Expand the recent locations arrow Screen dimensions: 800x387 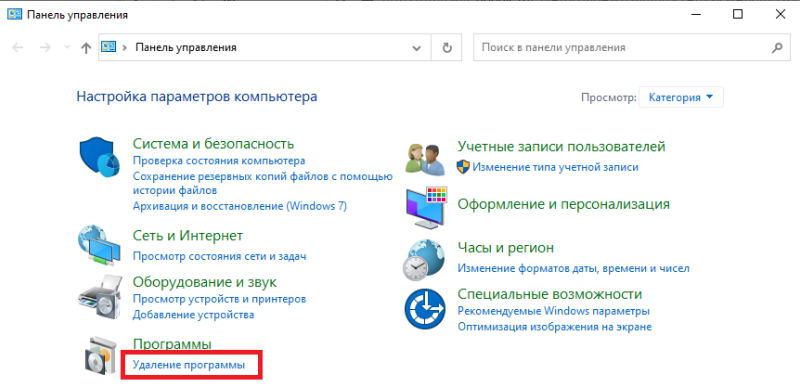click(x=66, y=47)
